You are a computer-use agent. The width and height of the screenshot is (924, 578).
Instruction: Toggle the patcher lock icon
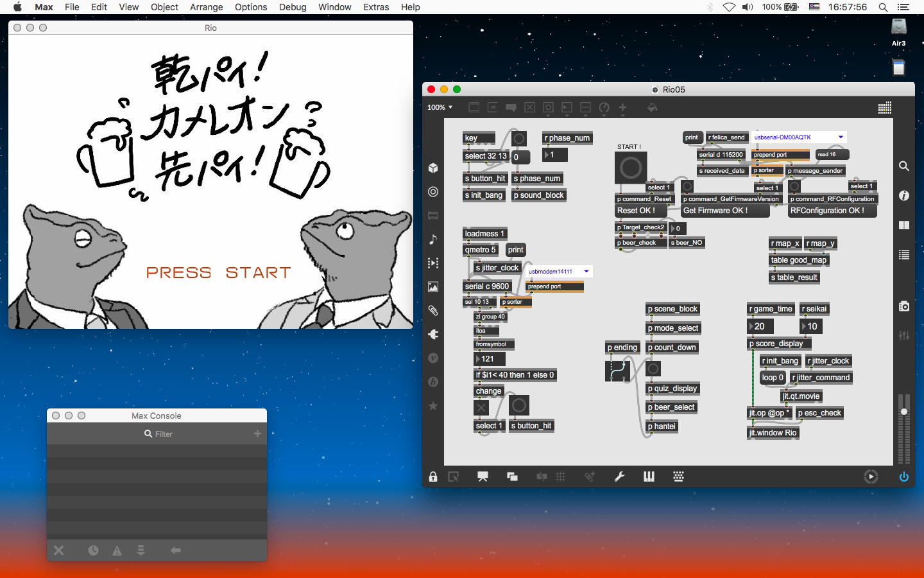pyautogui.click(x=433, y=477)
